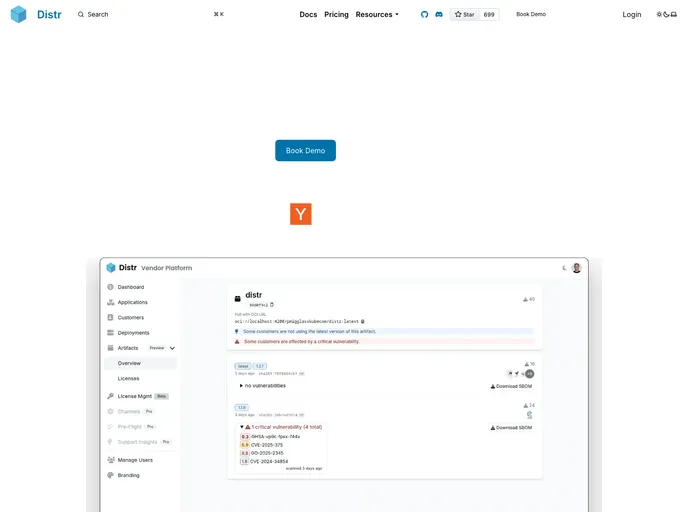Open Dashboard in the vendor sidebar
The image size is (688, 512).
coord(131,287)
